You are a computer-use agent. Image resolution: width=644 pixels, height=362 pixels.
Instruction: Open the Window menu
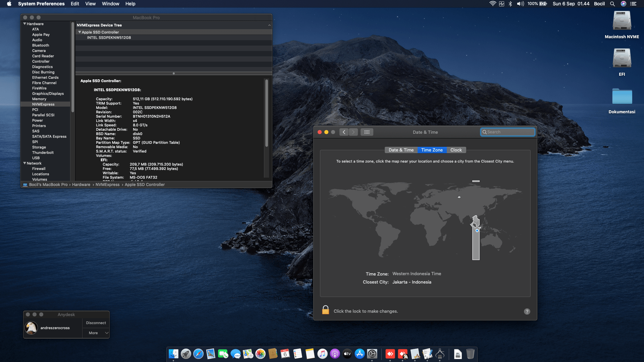[110, 4]
